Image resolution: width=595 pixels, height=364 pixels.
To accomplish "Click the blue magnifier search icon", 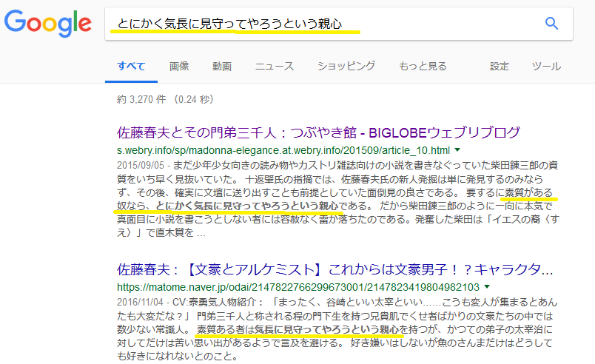I will pos(551,24).
